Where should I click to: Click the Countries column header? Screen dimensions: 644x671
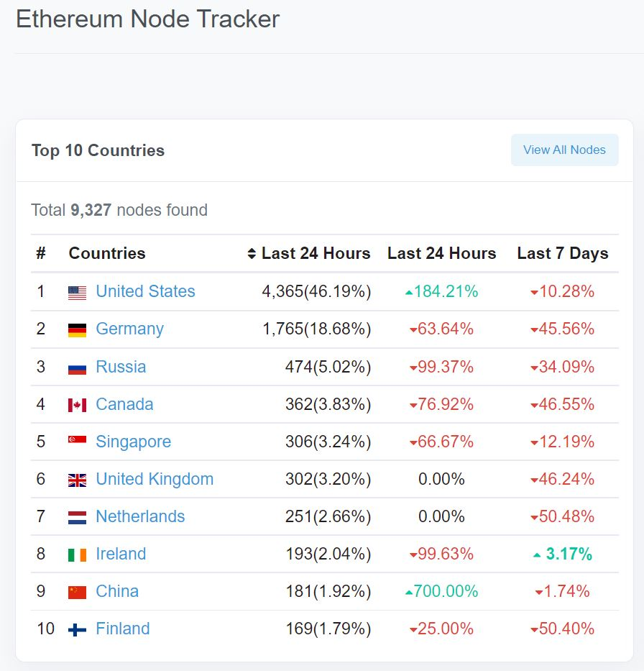[x=107, y=253]
